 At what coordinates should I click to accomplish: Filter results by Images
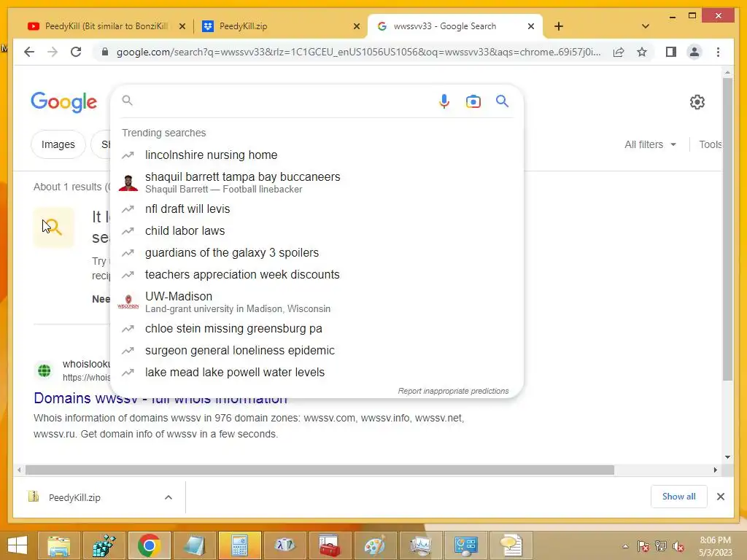click(58, 144)
